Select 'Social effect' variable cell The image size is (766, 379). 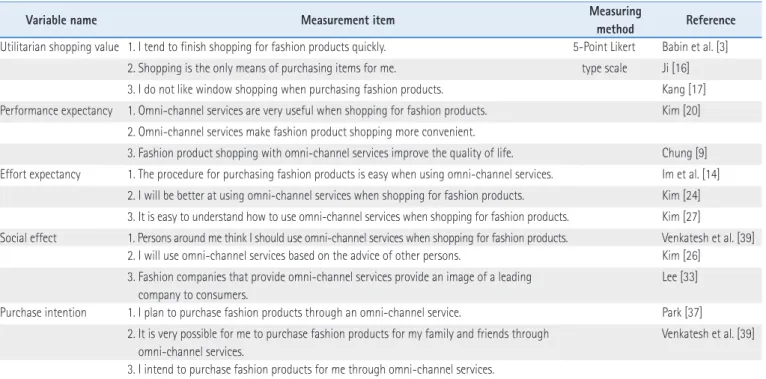28,238
